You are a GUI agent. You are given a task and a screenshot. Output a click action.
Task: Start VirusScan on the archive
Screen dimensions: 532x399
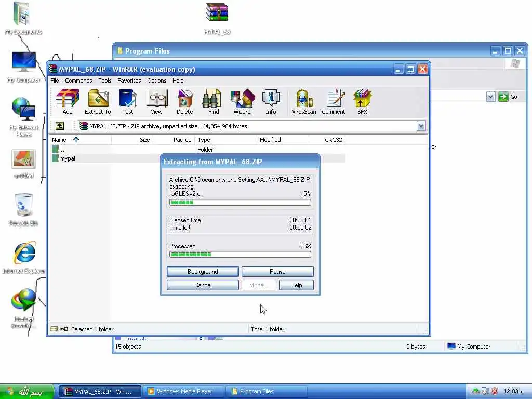(303, 101)
